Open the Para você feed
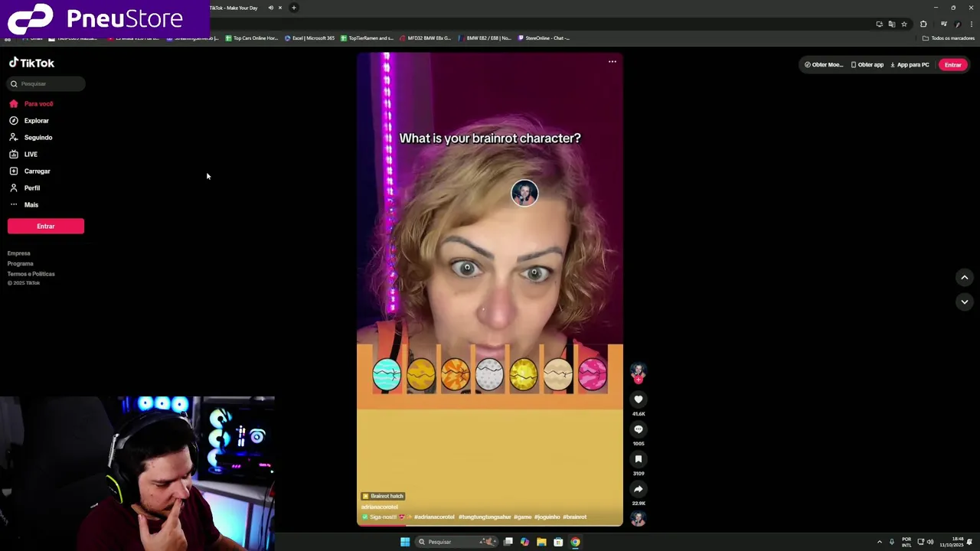 click(31, 103)
